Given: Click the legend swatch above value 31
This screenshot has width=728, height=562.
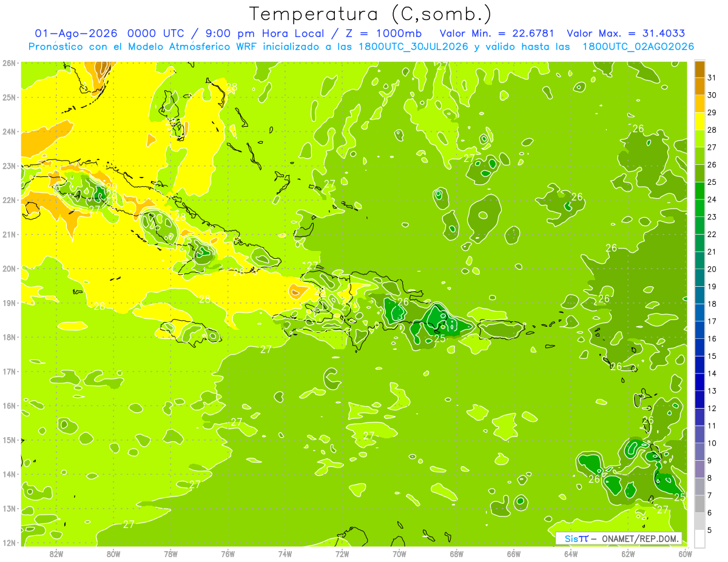Looking at the screenshot, I should pyautogui.click(x=699, y=69).
